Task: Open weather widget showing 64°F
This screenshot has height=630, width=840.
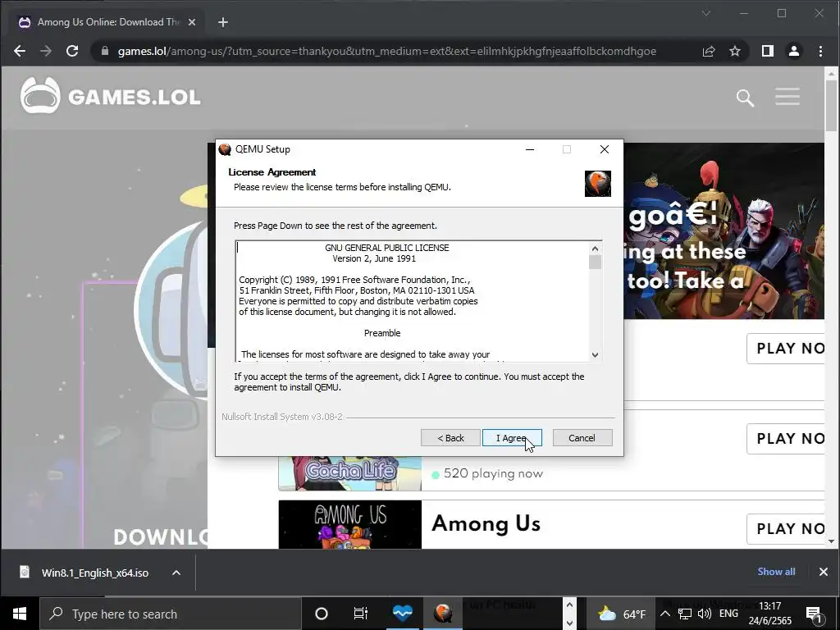Action: pos(622,614)
